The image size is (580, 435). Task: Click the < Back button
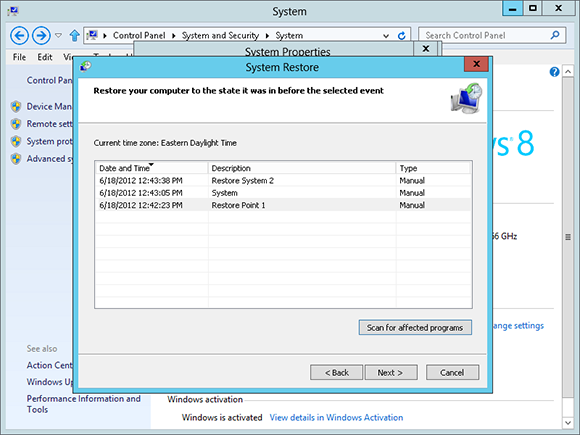tap(336, 372)
